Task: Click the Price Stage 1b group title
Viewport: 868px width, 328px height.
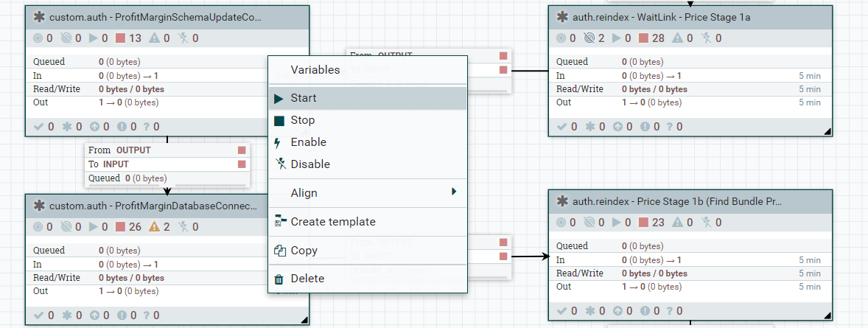Action: coord(677,201)
